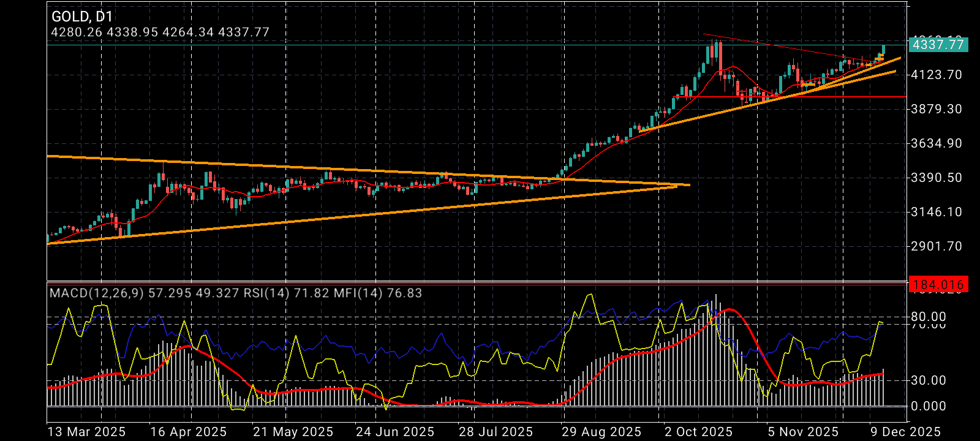Select the 13 Mar 2025 date label
This screenshot has height=441, width=980.
coord(86,432)
